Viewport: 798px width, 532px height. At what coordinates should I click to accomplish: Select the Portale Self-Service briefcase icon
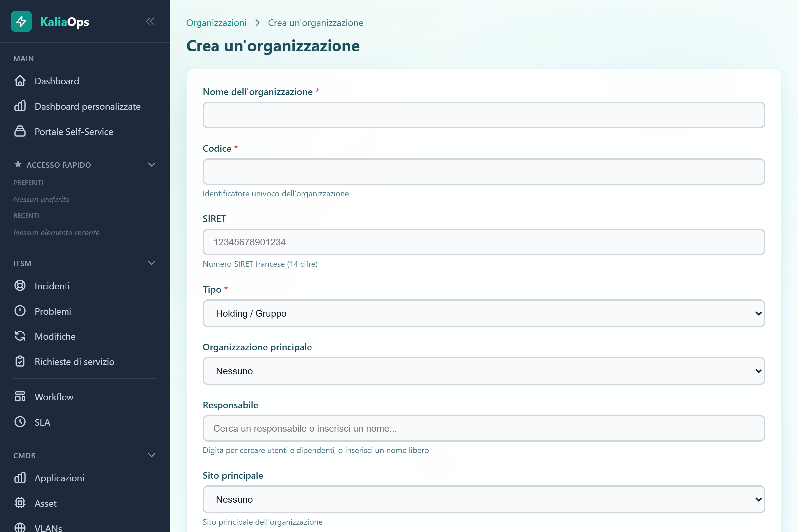[x=20, y=131]
